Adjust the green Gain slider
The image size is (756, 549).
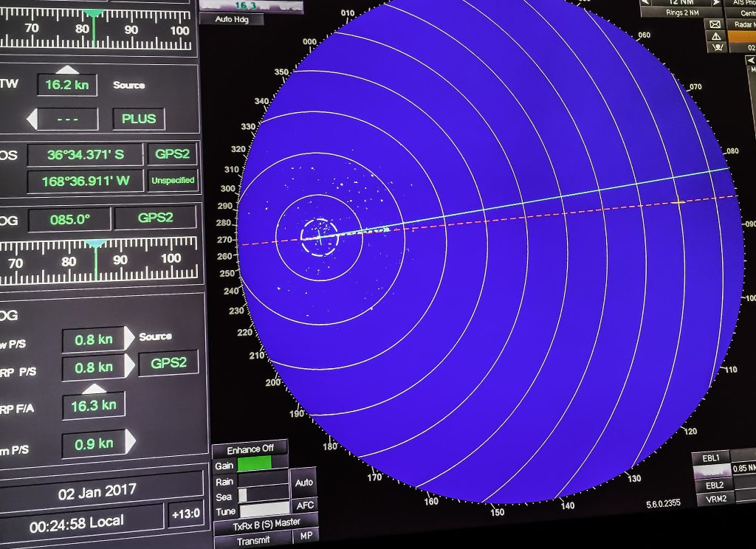(x=263, y=463)
